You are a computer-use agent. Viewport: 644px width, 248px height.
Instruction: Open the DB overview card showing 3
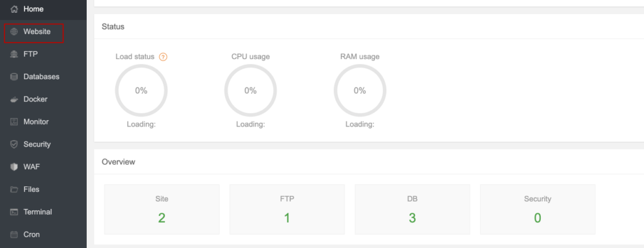click(x=413, y=210)
